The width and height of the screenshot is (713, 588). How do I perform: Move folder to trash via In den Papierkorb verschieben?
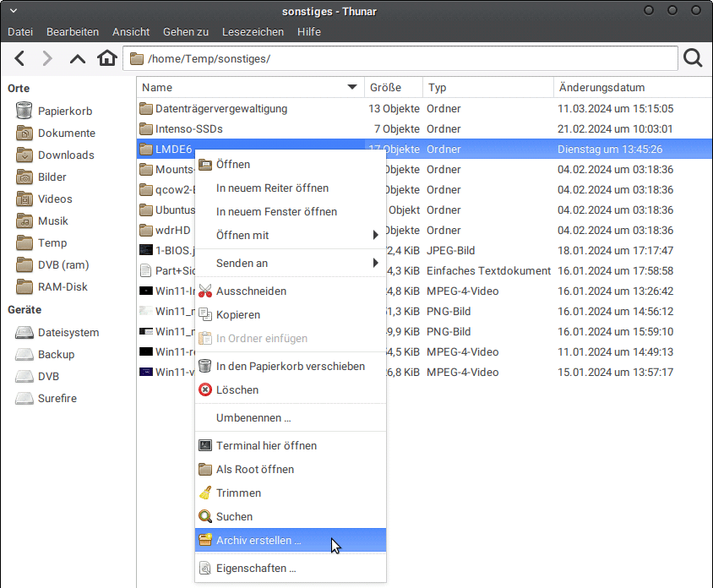pos(290,366)
